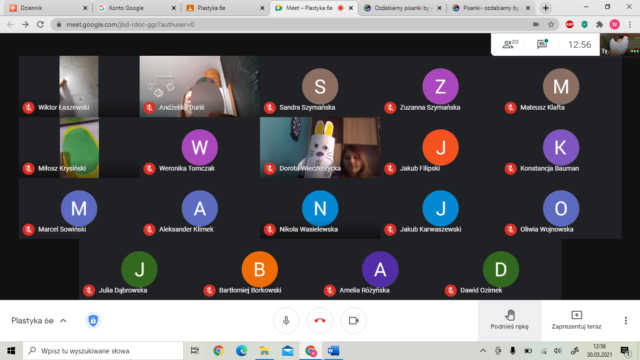Toggle the camera on or off
640x360 pixels.
coord(353,321)
